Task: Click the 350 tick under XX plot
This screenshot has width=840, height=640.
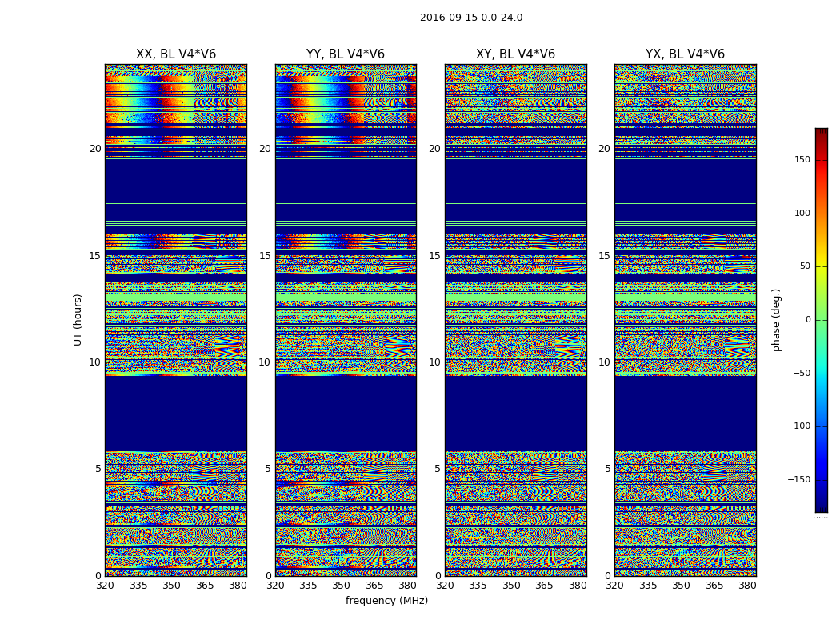Action: tap(171, 586)
